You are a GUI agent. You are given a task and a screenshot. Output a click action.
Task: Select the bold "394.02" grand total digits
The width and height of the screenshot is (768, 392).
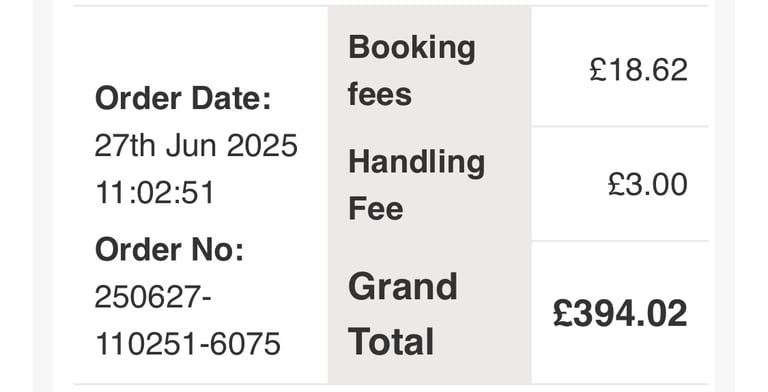tap(631, 314)
